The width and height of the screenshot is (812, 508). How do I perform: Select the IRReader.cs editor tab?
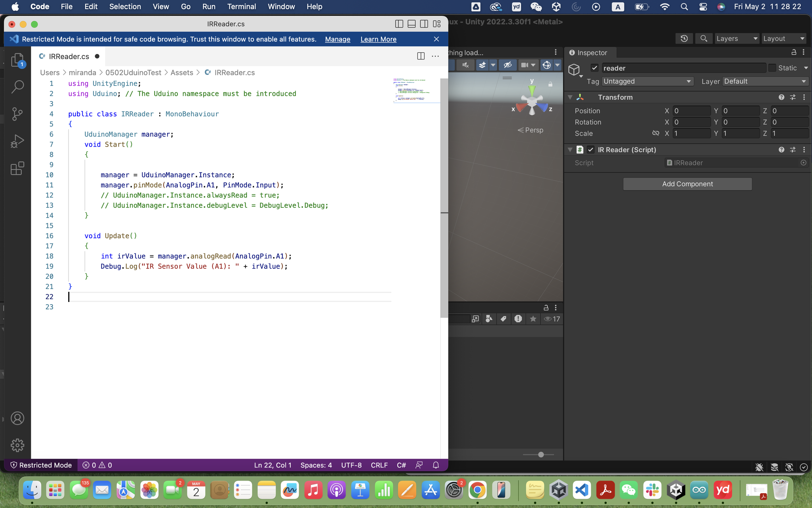69,57
